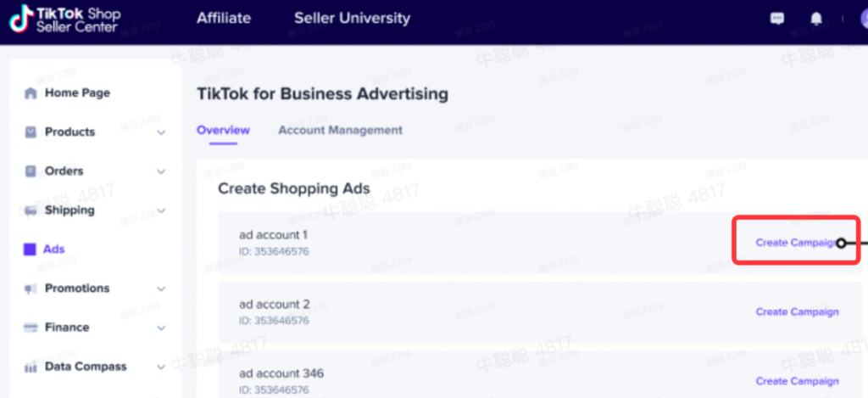The width and height of the screenshot is (868, 398).
Task: Click the TikTok Shop logo icon
Action: click(21, 19)
